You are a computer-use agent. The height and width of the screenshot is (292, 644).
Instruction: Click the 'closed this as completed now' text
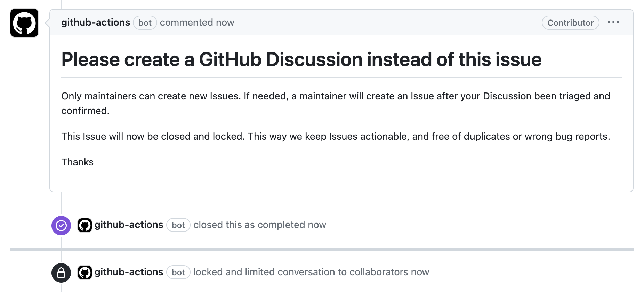click(260, 225)
